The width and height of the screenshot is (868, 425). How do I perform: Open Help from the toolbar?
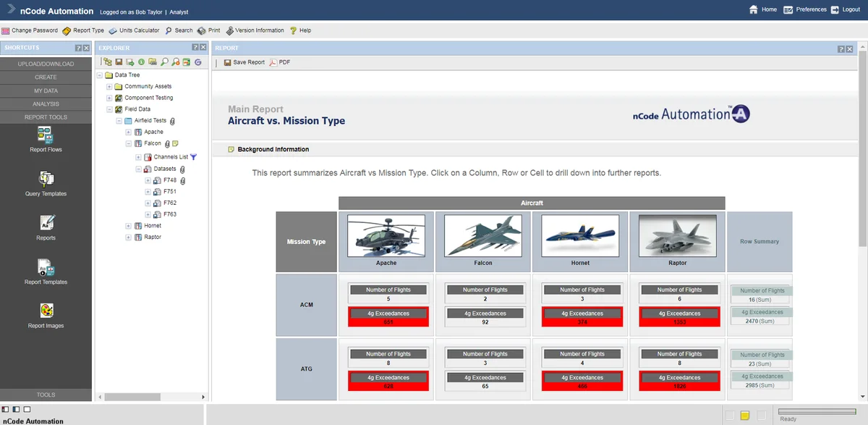(x=300, y=30)
